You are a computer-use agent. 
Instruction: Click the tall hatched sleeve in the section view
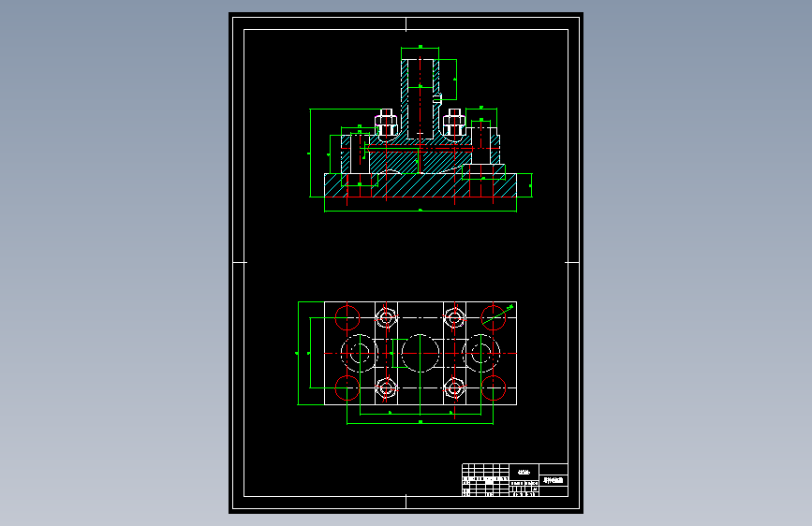(x=420, y=98)
